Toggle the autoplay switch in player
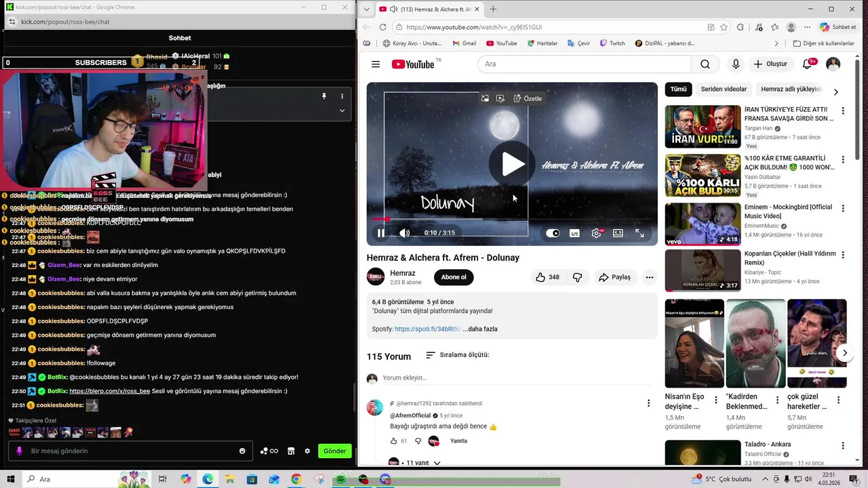This screenshot has height=488, width=868. tap(553, 233)
